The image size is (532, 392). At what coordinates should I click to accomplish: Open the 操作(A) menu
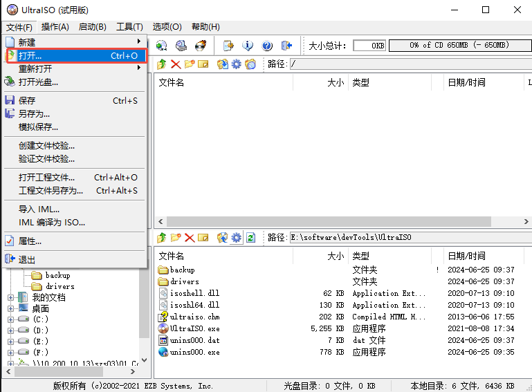coord(55,27)
